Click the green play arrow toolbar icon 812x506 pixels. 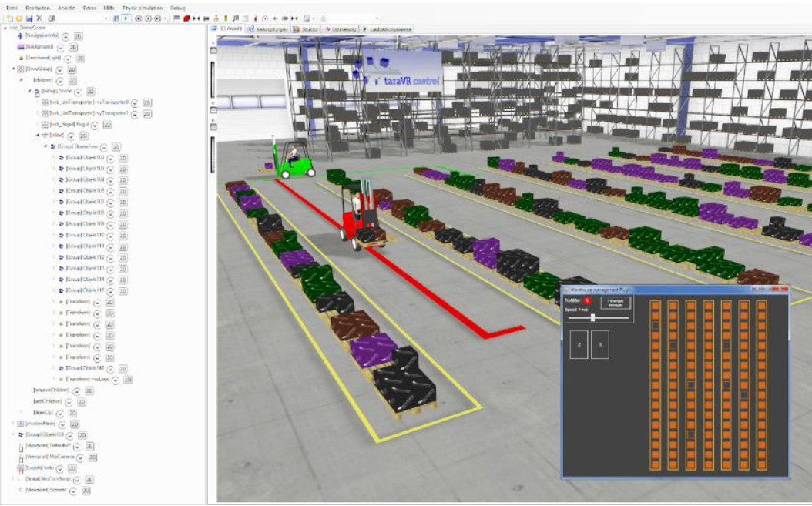126,18
